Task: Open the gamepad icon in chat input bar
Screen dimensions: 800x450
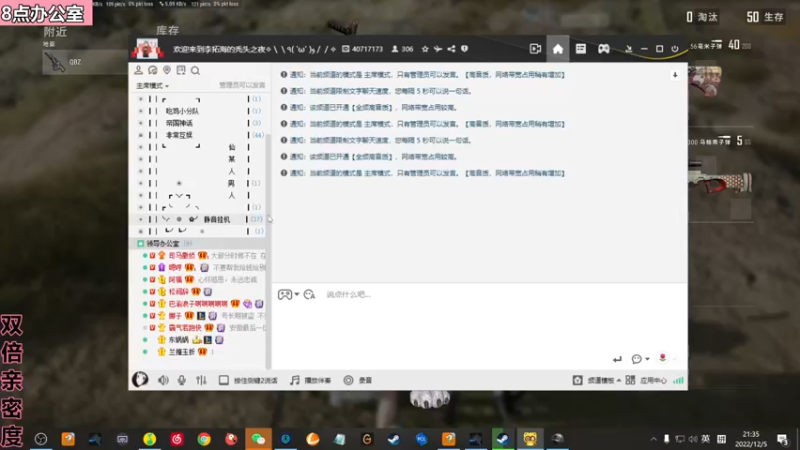Action: coord(285,294)
